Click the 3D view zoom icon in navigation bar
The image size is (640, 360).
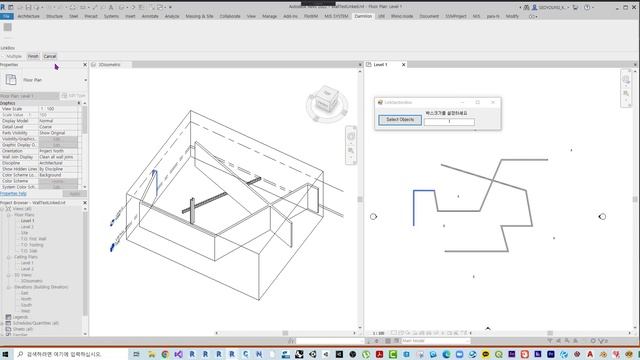pos(351,151)
